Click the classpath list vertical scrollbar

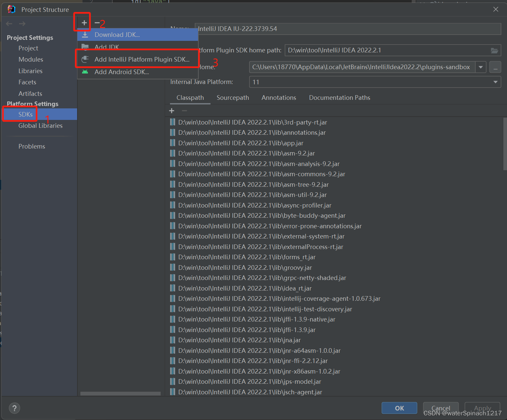coord(505,144)
